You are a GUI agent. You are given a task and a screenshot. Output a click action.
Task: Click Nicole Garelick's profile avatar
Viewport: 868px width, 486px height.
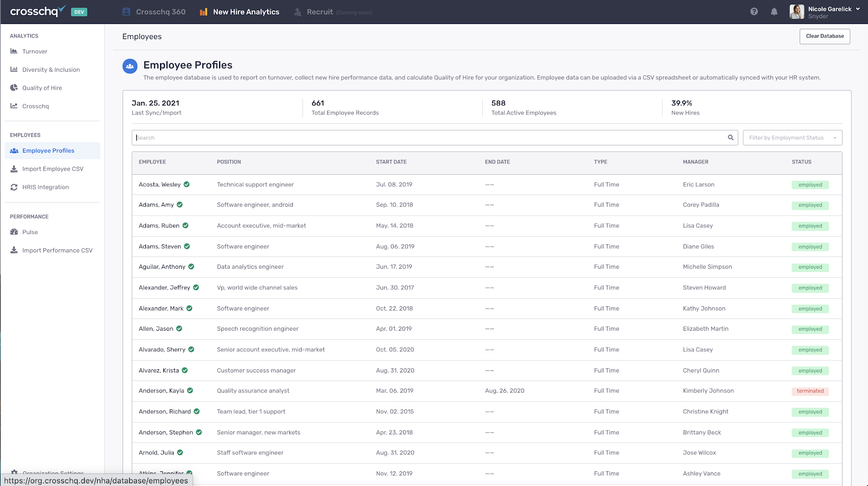pos(797,11)
